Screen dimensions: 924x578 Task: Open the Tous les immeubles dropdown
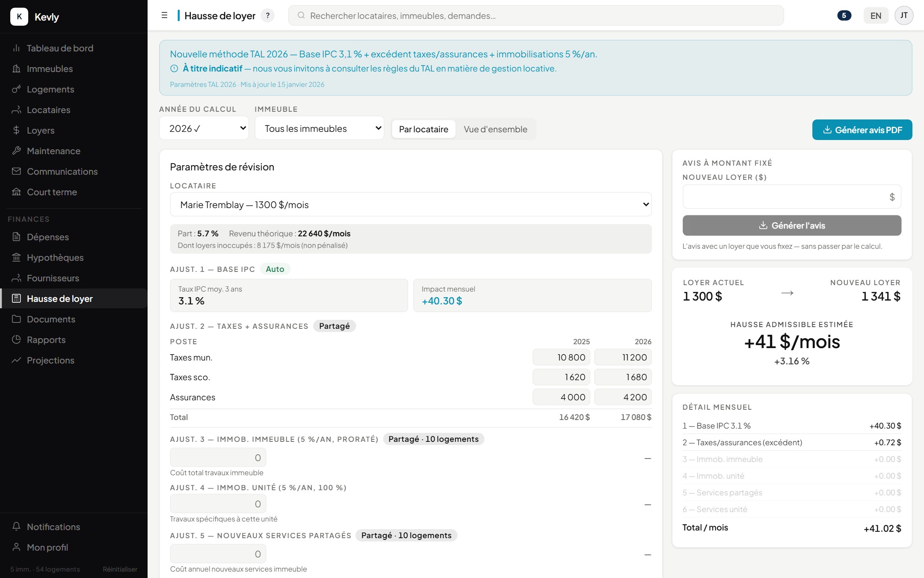[320, 128]
